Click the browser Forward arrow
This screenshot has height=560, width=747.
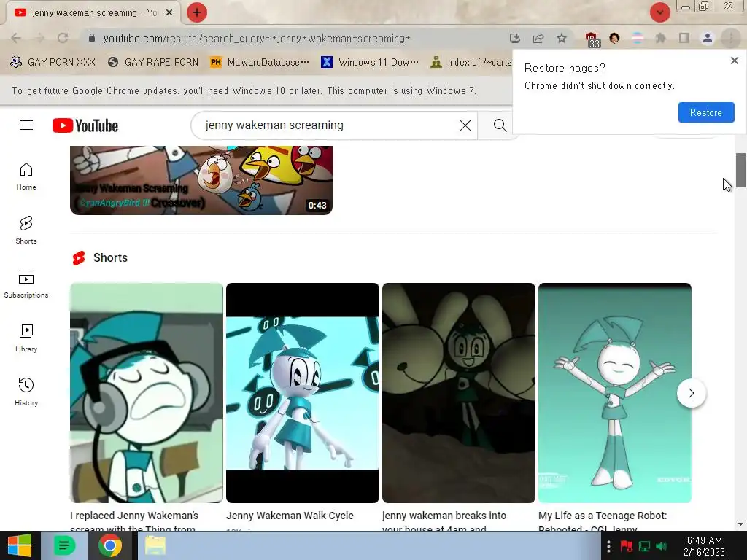(x=39, y=38)
